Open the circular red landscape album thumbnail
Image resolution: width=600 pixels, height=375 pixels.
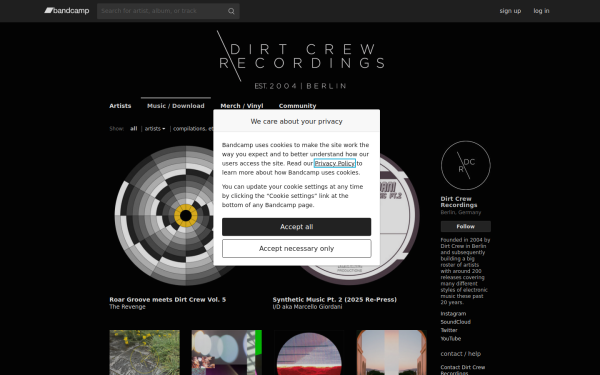[309, 352]
